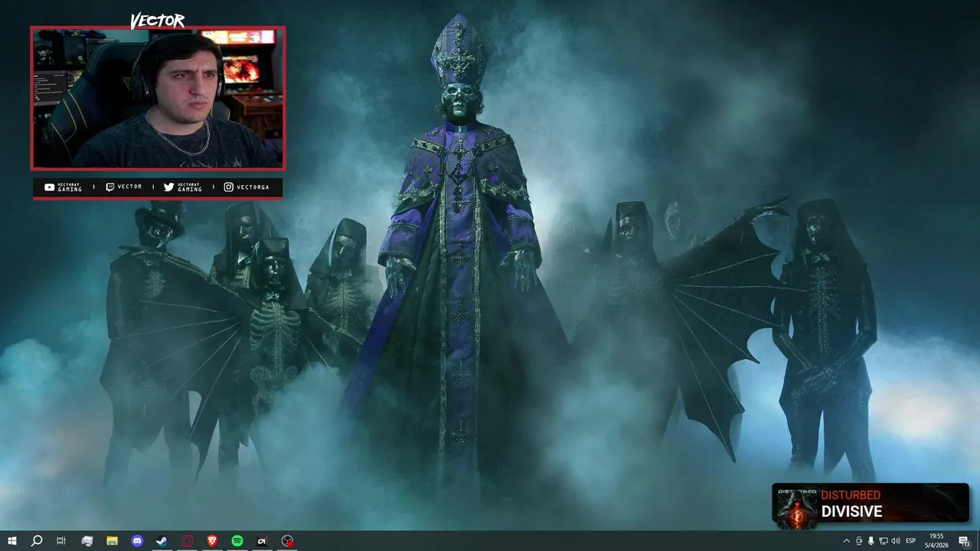980x551 pixels.
Task: Click the Disturbed album art thumbnail
Action: [x=796, y=507]
